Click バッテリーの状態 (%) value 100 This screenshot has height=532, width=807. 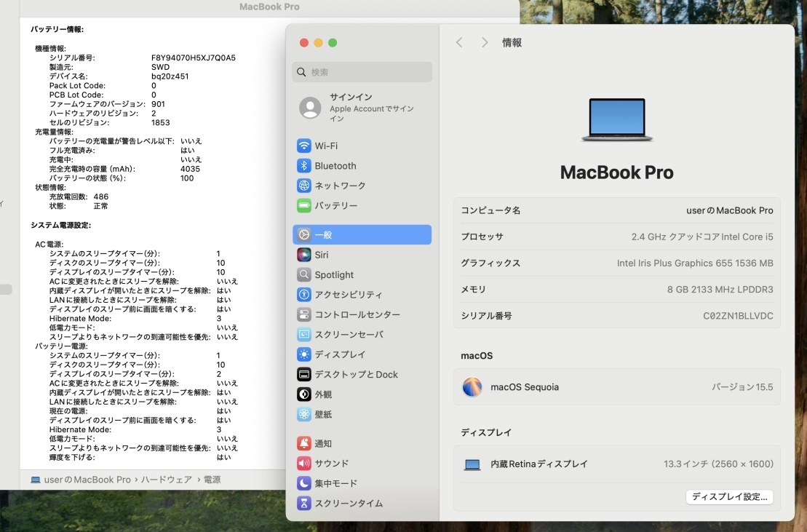point(187,178)
